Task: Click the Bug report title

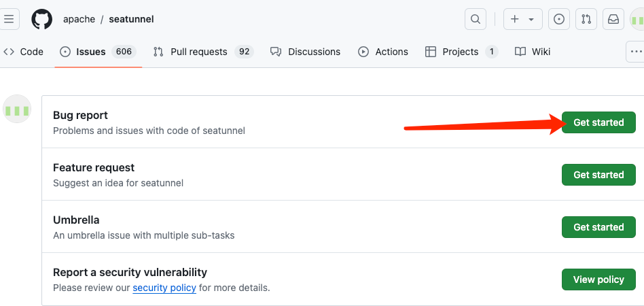Action: coord(80,115)
